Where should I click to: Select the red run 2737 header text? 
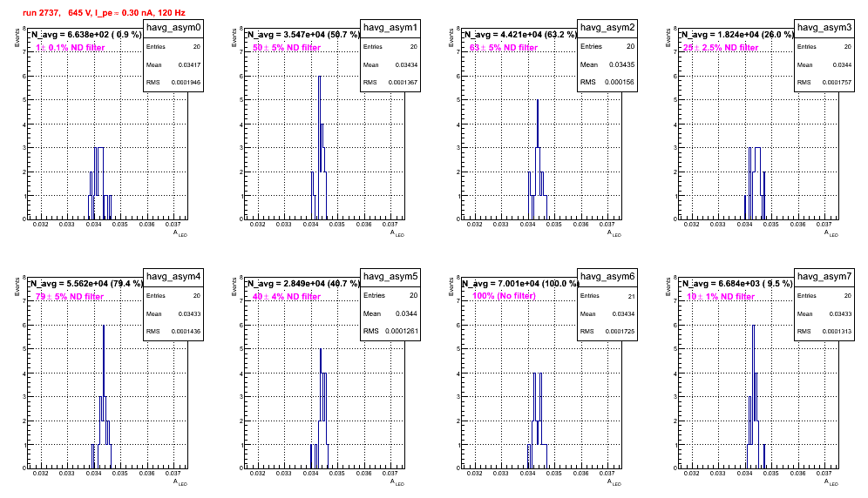coord(104,12)
